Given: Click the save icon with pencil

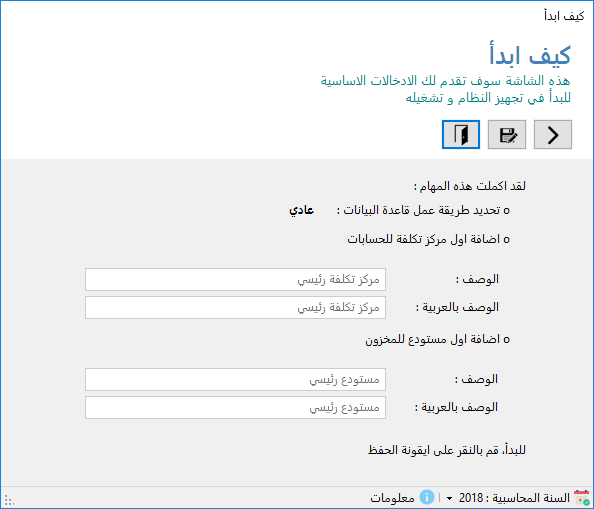Looking at the screenshot, I should [x=507, y=134].
